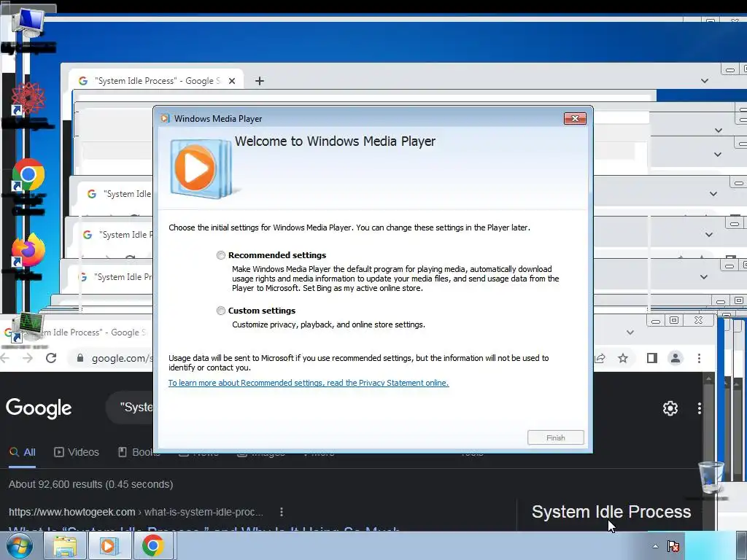
Task: Open the Privacy Statement online link
Action: [309, 383]
